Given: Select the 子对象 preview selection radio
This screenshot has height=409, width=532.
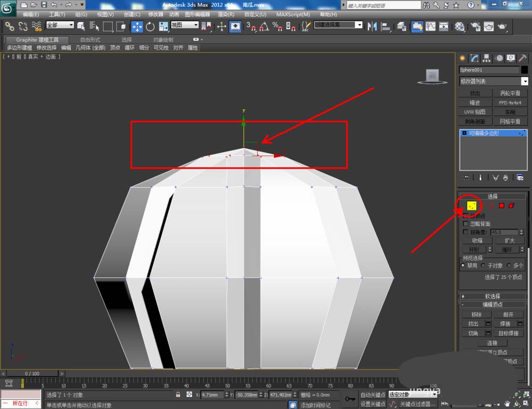Looking at the screenshot, I should (x=483, y=265).
